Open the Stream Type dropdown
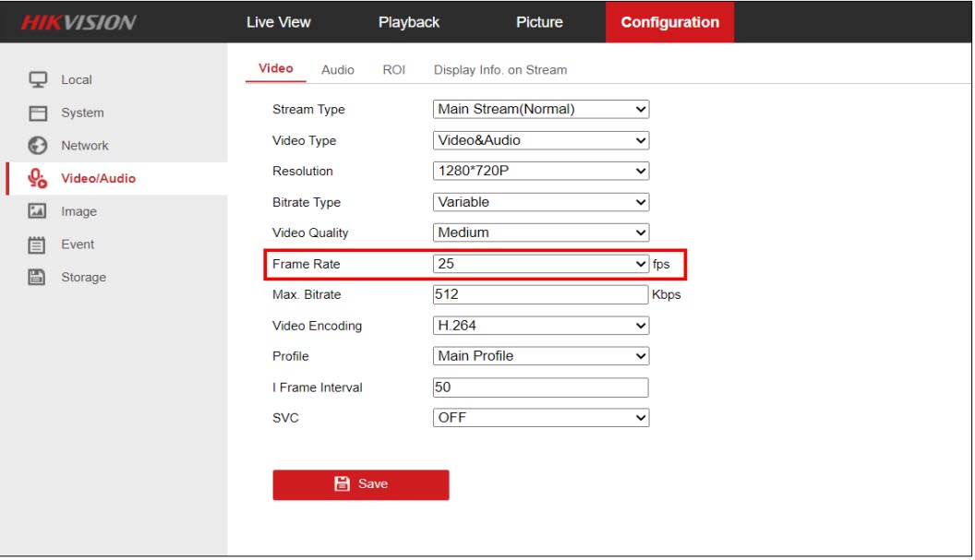 (x=540, y=110)
